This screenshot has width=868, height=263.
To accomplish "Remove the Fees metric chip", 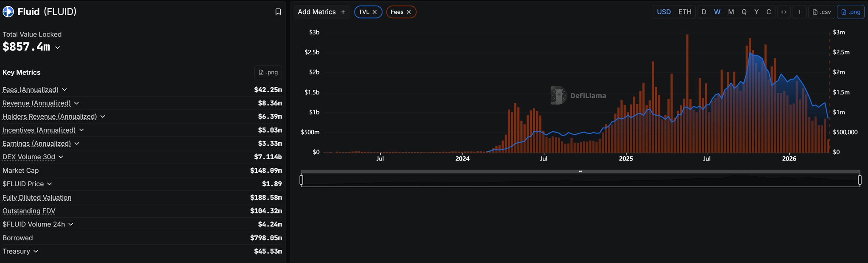I will click(x=409, y=12).
